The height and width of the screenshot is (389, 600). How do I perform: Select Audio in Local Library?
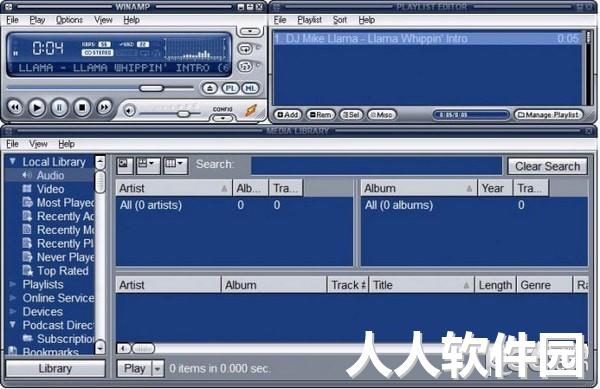click(x=51, y=175)
